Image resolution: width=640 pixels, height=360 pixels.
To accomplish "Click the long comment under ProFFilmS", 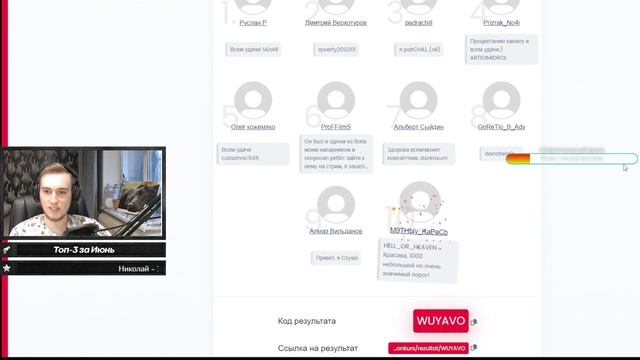I will click(336, 154).
